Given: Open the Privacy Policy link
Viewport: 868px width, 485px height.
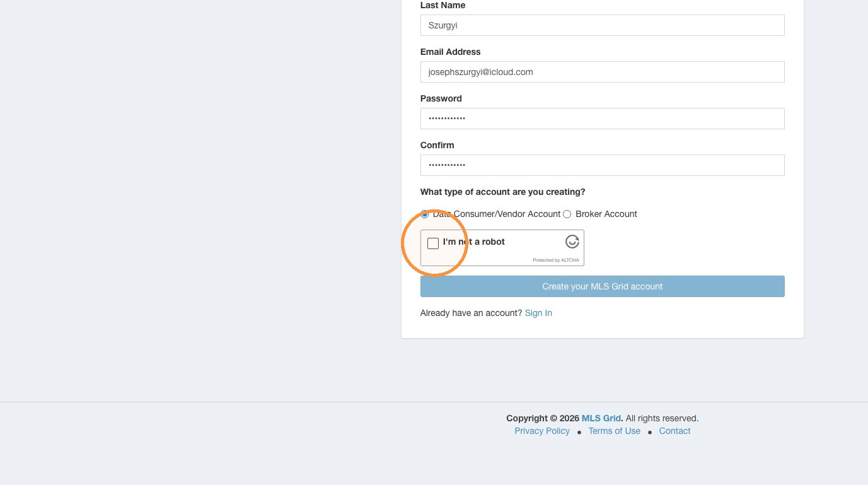Looking at the screenshot, I should coord(542,431).
